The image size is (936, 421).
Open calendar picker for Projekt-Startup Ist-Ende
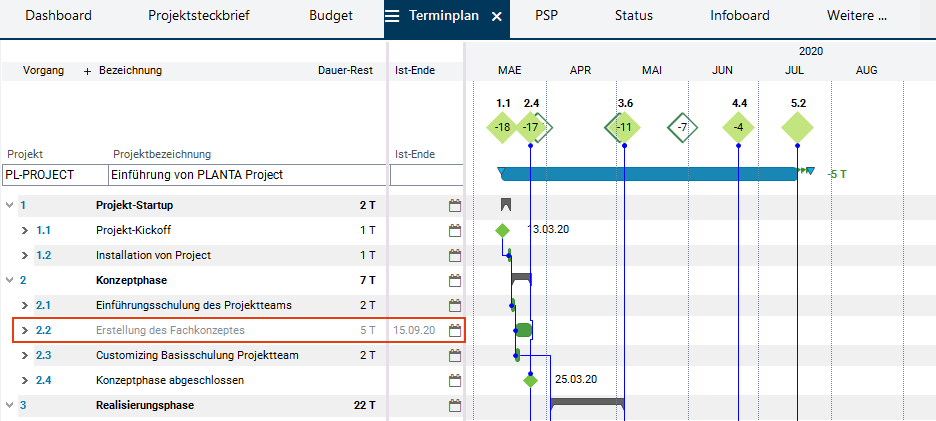tap(455, 205)
